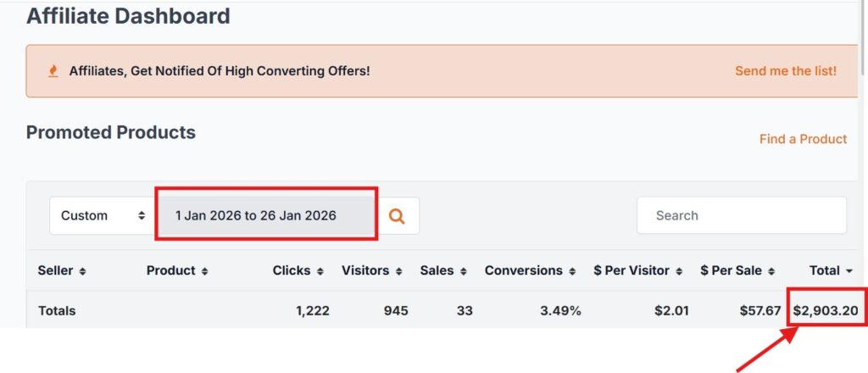The height and width of the screenshot is (373, 868).
Task: Click the Promoted Products heading
Action: 111,132
